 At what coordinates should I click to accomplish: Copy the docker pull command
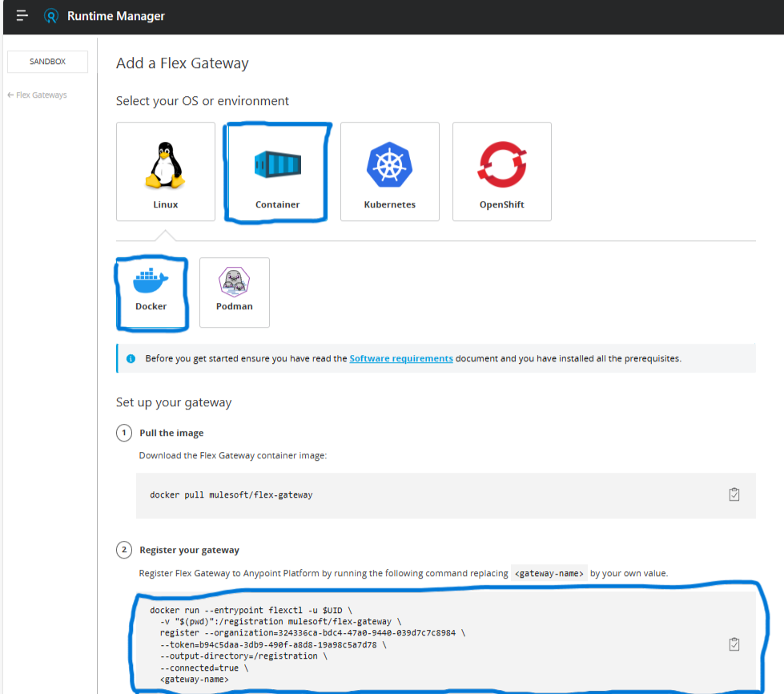[734, 494]
